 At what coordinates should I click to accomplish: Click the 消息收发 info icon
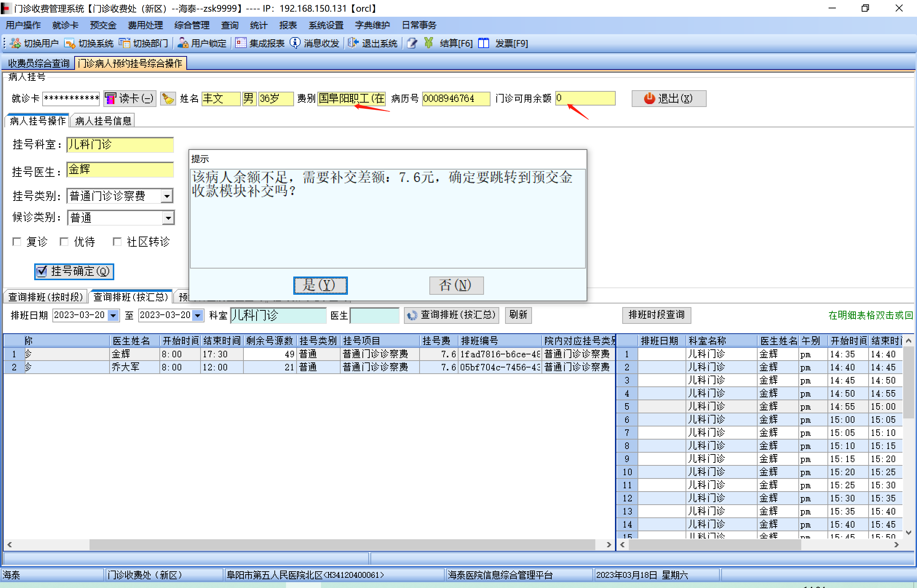pos(295,43)
